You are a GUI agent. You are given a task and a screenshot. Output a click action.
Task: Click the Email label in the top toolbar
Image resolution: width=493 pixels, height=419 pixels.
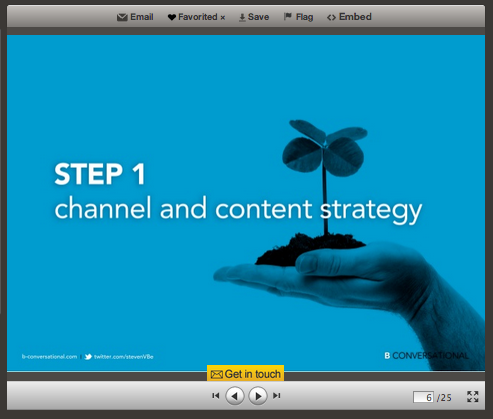[142, 17]
